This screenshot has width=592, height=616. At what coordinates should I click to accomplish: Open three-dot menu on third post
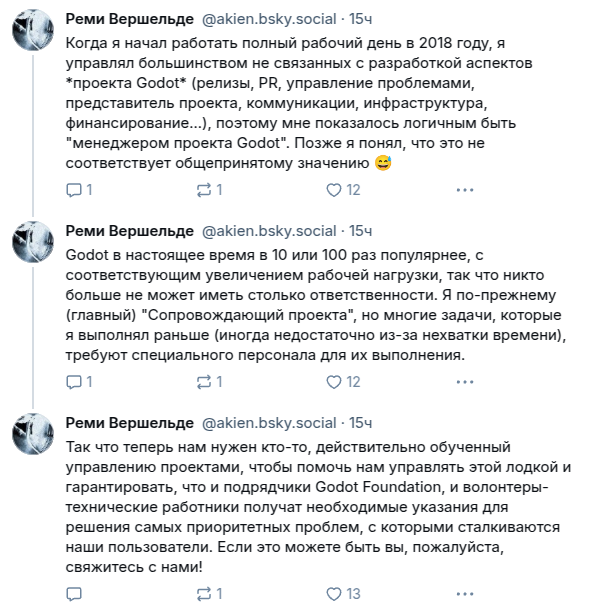click(x=465, y=594)
